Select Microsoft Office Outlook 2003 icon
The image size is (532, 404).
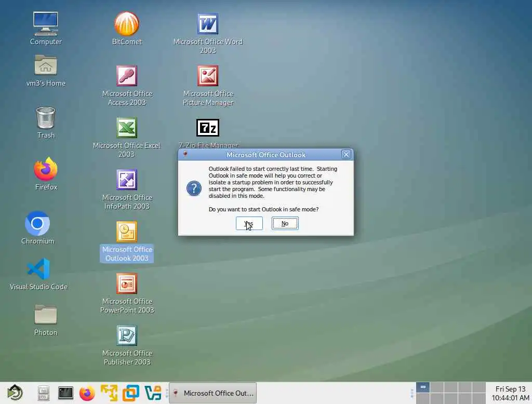coord(127,232)
